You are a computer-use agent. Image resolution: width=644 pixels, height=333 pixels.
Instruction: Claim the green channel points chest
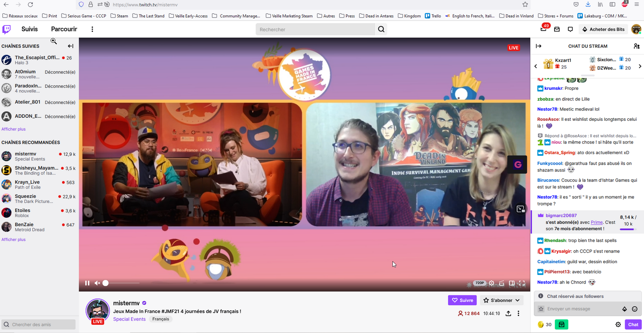point(562,324)
